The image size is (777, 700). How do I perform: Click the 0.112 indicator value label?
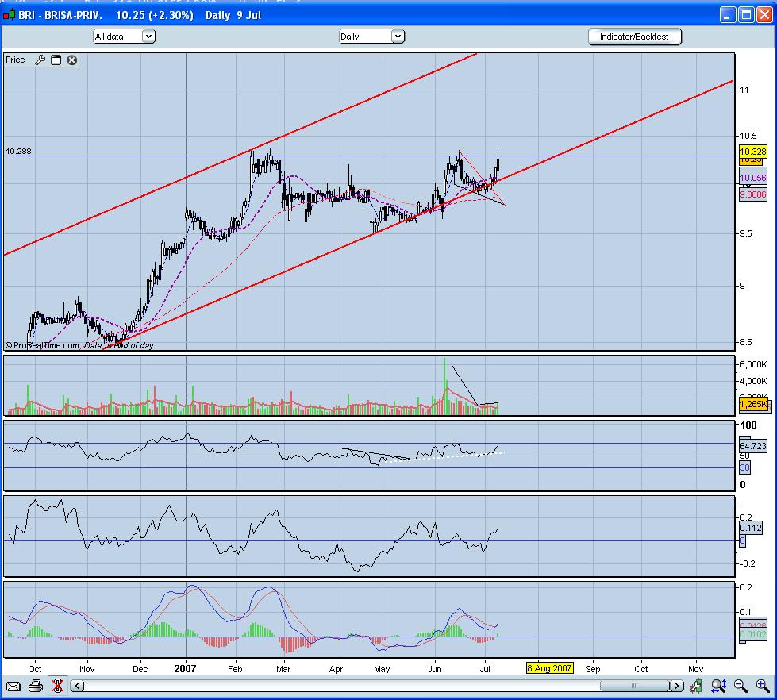pos(750,528)
